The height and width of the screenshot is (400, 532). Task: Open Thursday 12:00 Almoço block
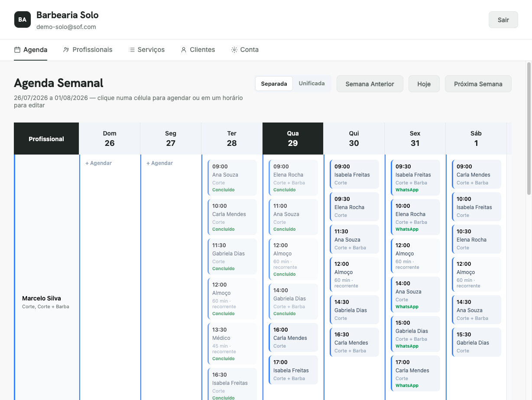[354, 274]
